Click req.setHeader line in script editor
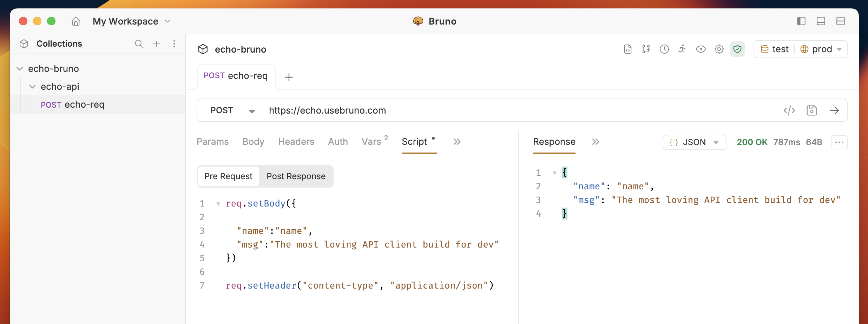The image size is (868, 324). [360, 286]
